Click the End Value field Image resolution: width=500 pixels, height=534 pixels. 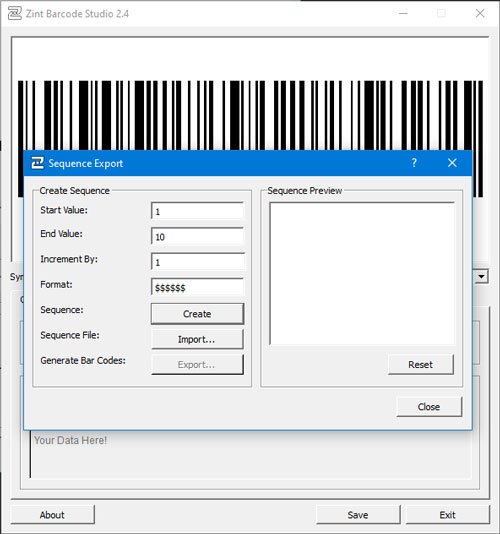[197, 236]
